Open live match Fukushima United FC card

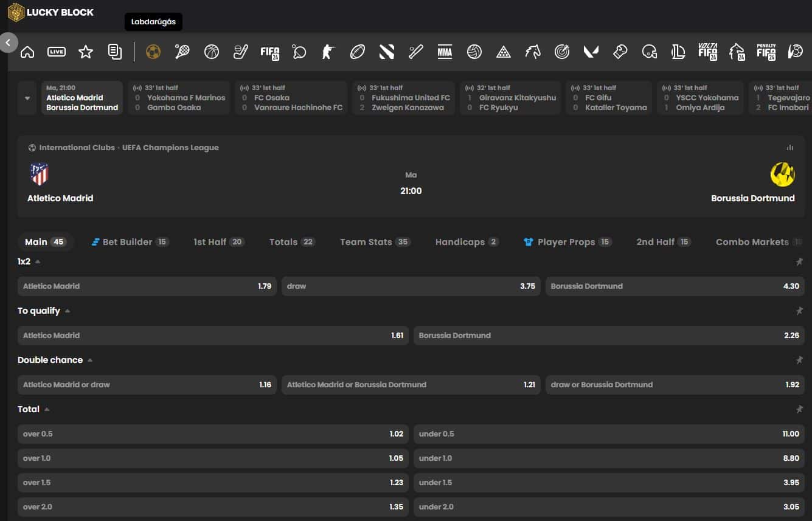pyautogui.click(x=404, y=98)
